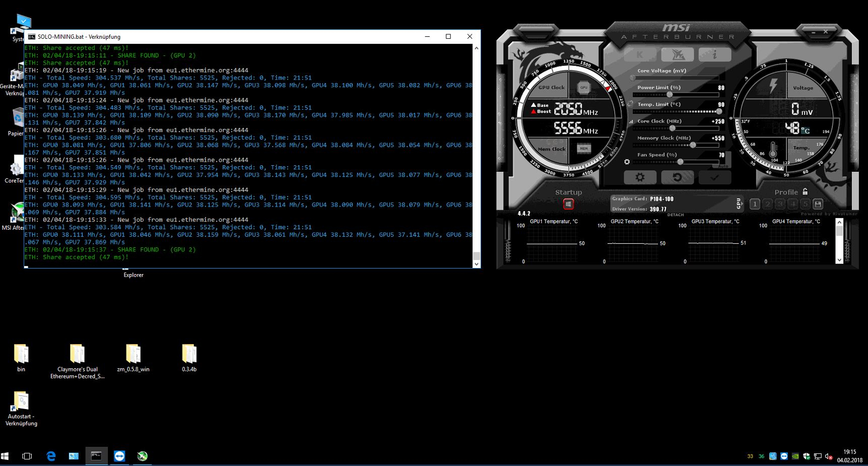Click the Power Limit slider handle
The height and width of the screenshot is (466, 868).
[x=670, y=95]
